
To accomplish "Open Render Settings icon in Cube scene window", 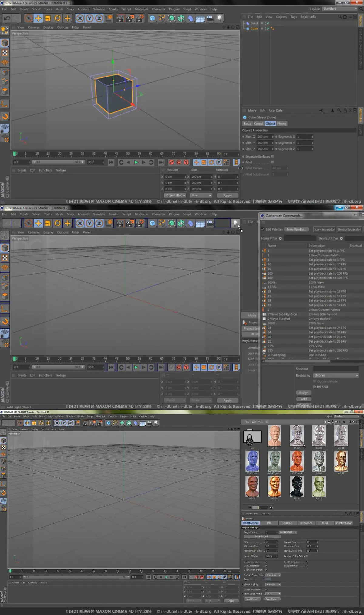I will click(140, 19).
